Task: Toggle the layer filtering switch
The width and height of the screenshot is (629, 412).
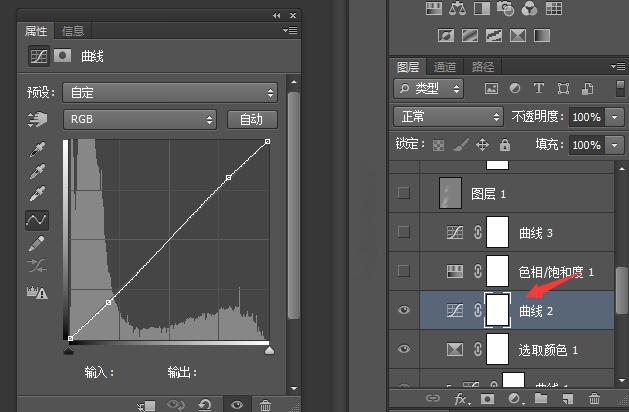Action: click(620, 88)
